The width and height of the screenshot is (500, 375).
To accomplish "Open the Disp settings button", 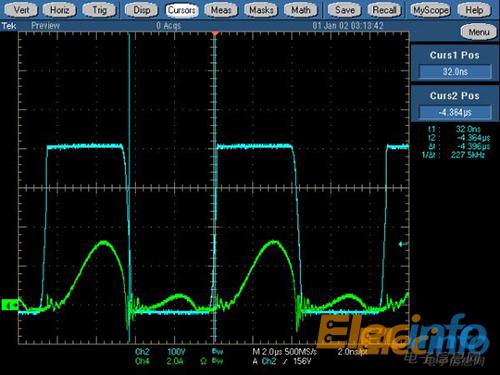I will [x=142, y=10].
